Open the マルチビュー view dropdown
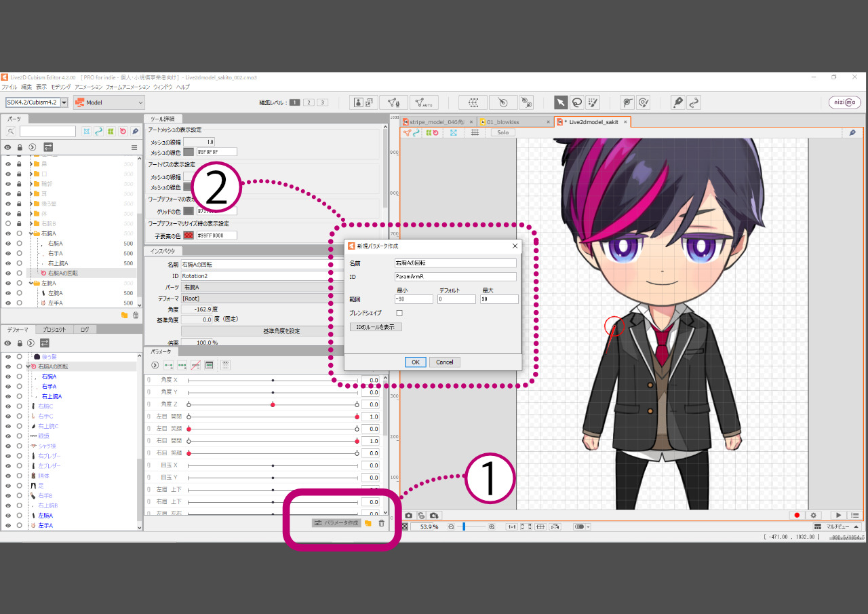The height and width of the screenshot is (614, 868). click(837, 526)
